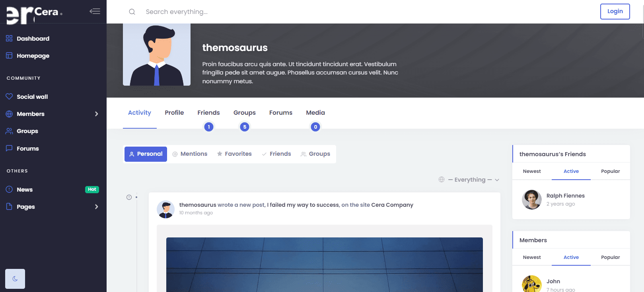Screen dimensions: 644x292
Task: Click Ralph Fiennes avatar photo
Action: 532,200
